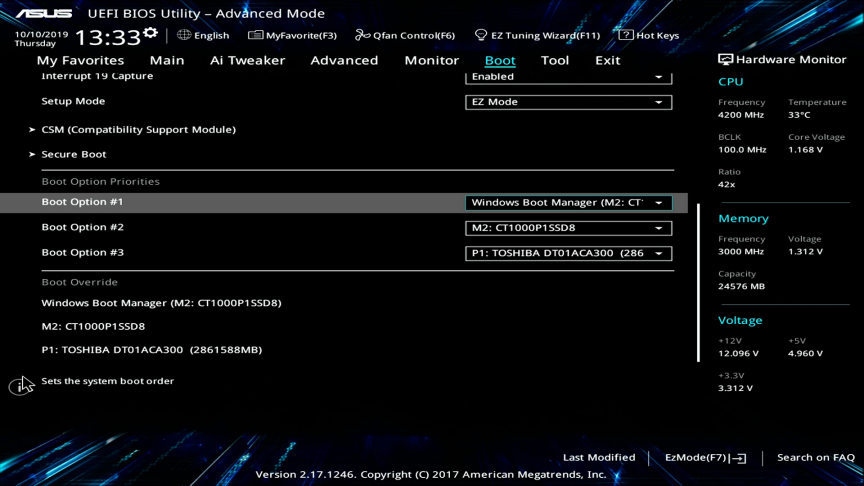Viewport: 864px width, 486px height.
Task: Click the memory capacity value 24576 MB
Action: pyautogui.click(x=741, y=287)
